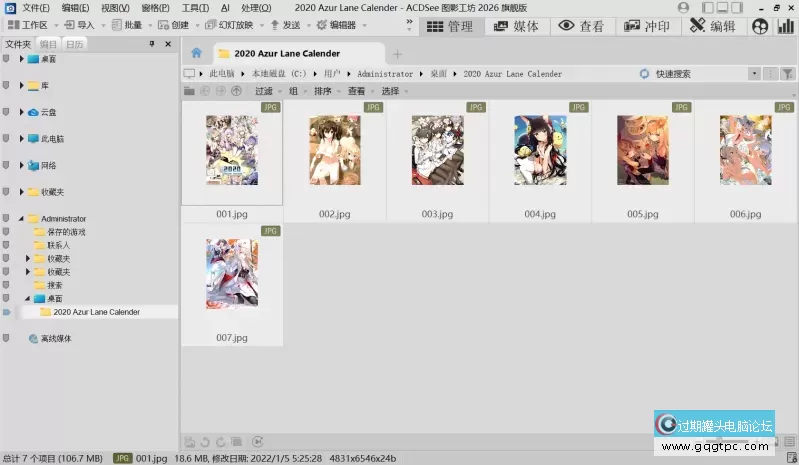Collapse the Administrator tree node
Image resolution: width=799 pixels, height=465 pixels.
pyautogui.click(x=21, y=218)
